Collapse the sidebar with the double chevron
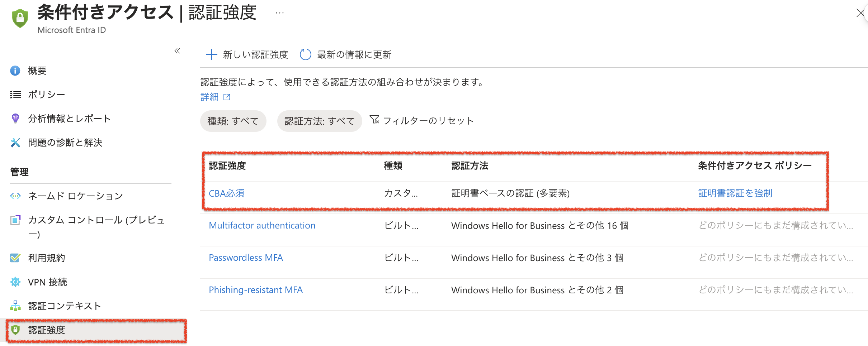868x346 pixels. [x=177, y=51]
